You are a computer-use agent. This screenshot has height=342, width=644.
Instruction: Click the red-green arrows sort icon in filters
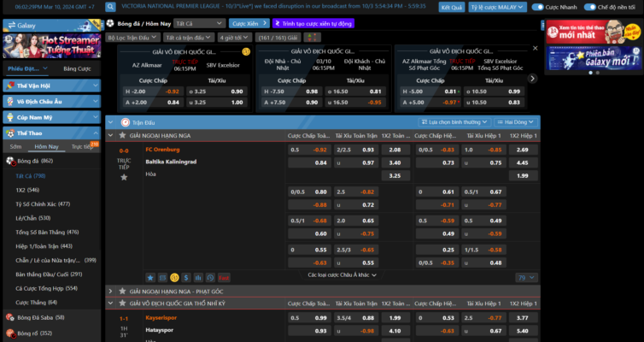tap(311, 38)
